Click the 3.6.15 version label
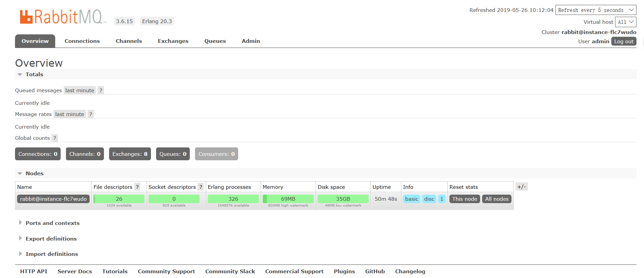 pos(124,21)
